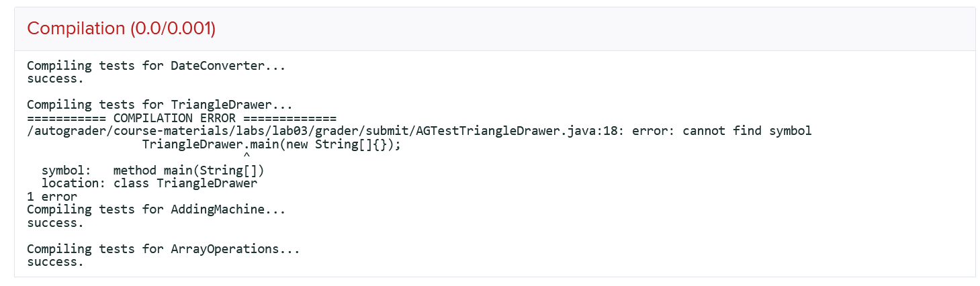The image size is (980, 286).
Task: Click the Compilation header title
Action: pos(75,29)
